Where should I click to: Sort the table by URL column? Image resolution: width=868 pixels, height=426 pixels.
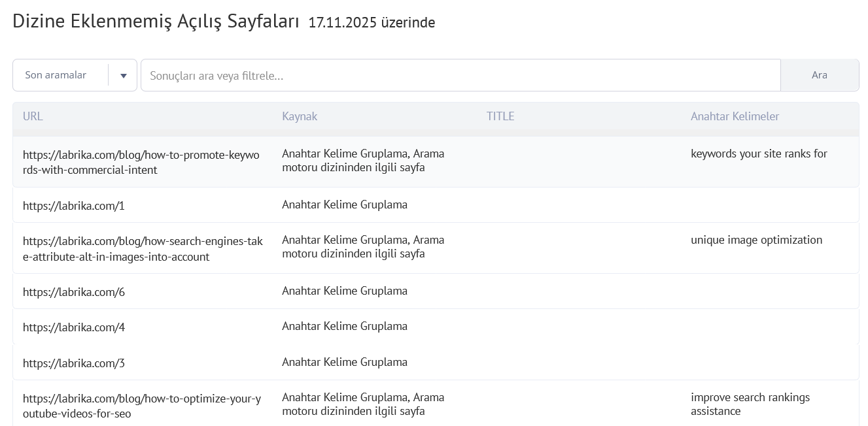33,116
